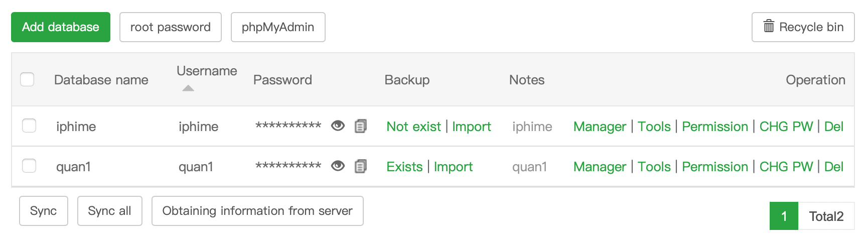The width and height of the screenshot is (868, 239).
Task: Click Add database button
Action: tap(61, 27)
